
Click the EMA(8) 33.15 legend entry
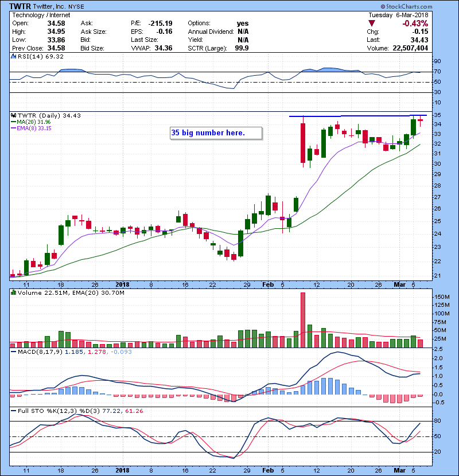coord(31,128)
